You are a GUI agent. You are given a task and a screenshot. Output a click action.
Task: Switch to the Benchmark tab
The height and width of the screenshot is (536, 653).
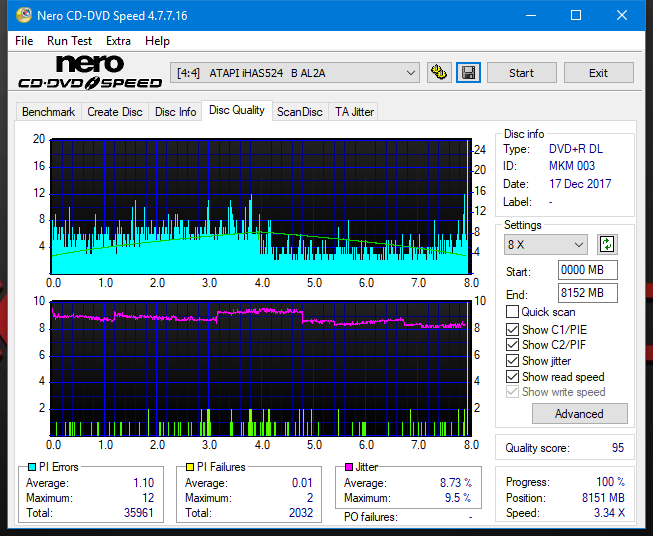[49, 112]
